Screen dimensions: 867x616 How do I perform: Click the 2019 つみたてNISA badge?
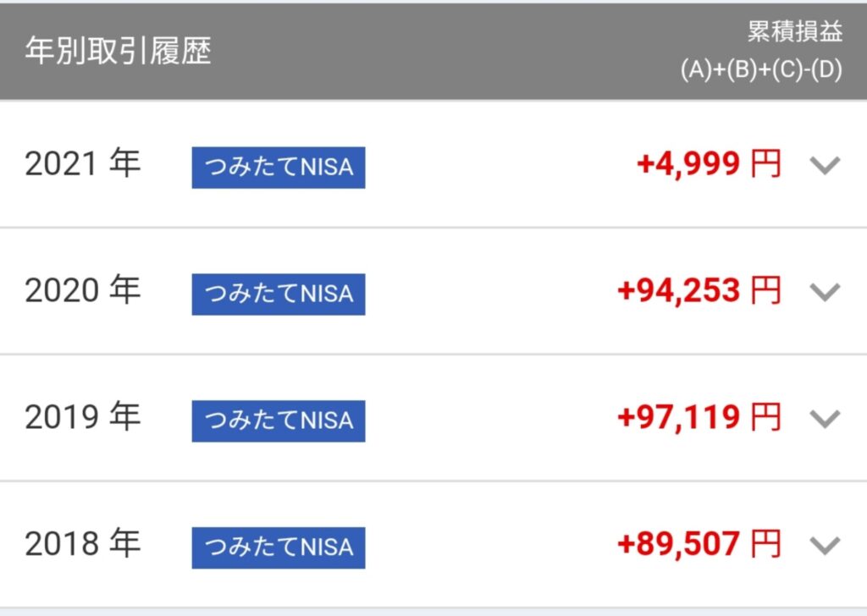(278, 421)
